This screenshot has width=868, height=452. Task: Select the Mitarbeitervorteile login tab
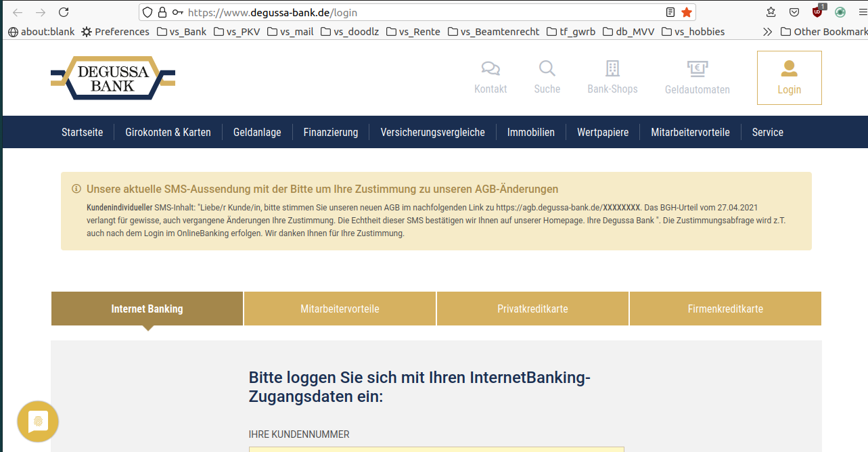[340, 309]
